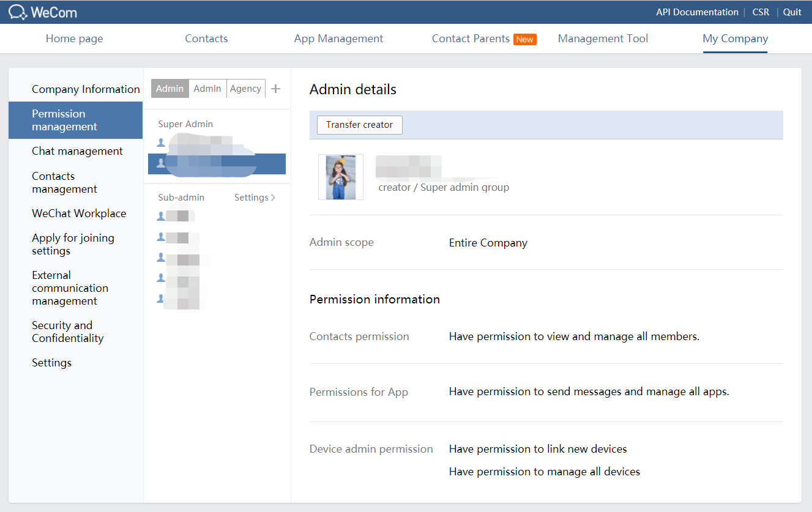Quit the WeCom admin console
The image size is (812, 512).
792,12
